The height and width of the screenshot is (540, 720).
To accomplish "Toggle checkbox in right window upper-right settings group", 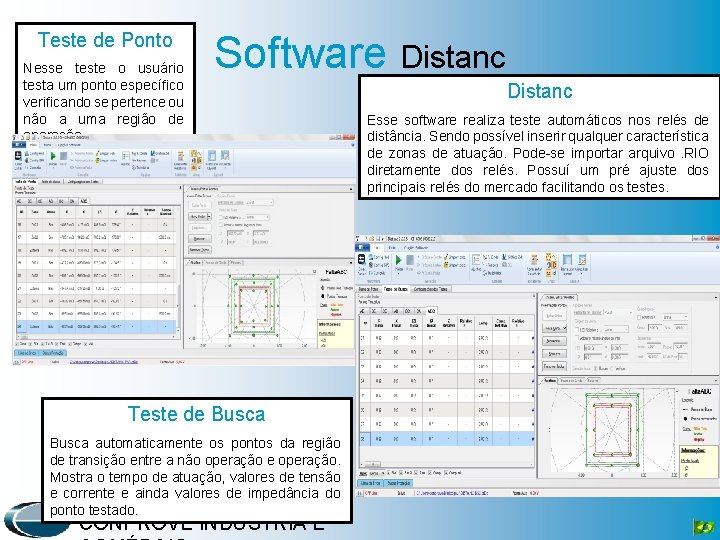I will pyautogui.click(x=639, y=317).
